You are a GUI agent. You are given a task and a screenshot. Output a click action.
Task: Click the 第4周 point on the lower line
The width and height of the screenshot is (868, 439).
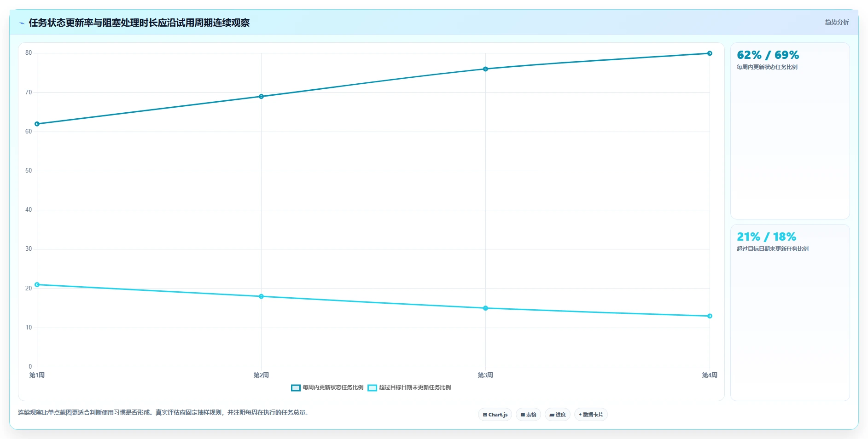[710, 316]
